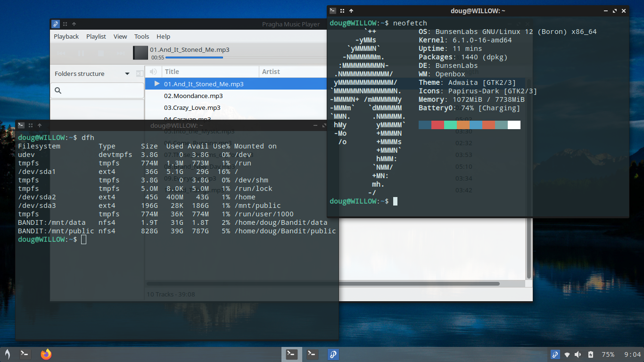Open the Help menu
Screen dimensions: 644x362
point(163,36)
